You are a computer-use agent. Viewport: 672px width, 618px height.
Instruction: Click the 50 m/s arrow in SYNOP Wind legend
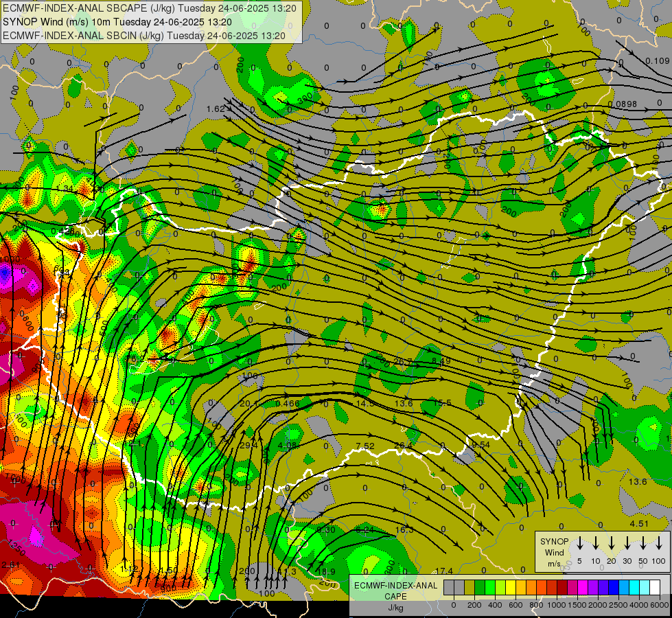(643, 543)
